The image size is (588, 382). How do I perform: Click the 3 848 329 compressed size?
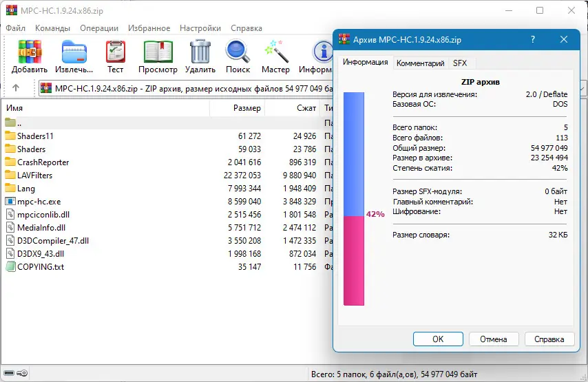300,202
